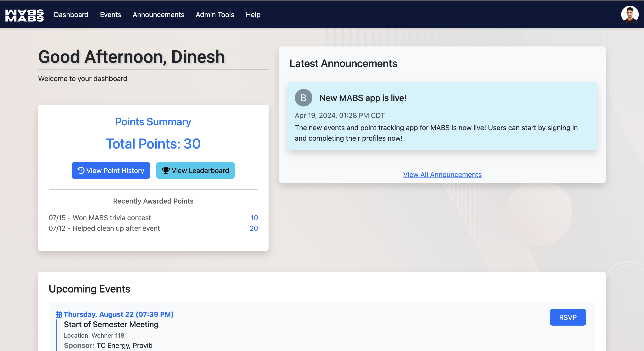Click the B announcement author avatar
Image resolution: width=644 pixels, height=351 pixels.
pos(303,98)
